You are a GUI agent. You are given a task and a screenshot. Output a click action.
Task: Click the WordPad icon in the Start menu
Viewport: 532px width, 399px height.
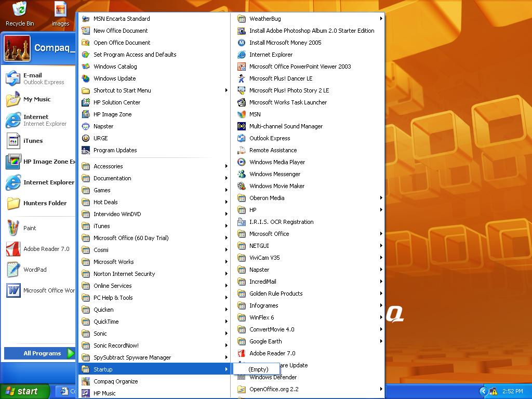(x=13, y=270)
